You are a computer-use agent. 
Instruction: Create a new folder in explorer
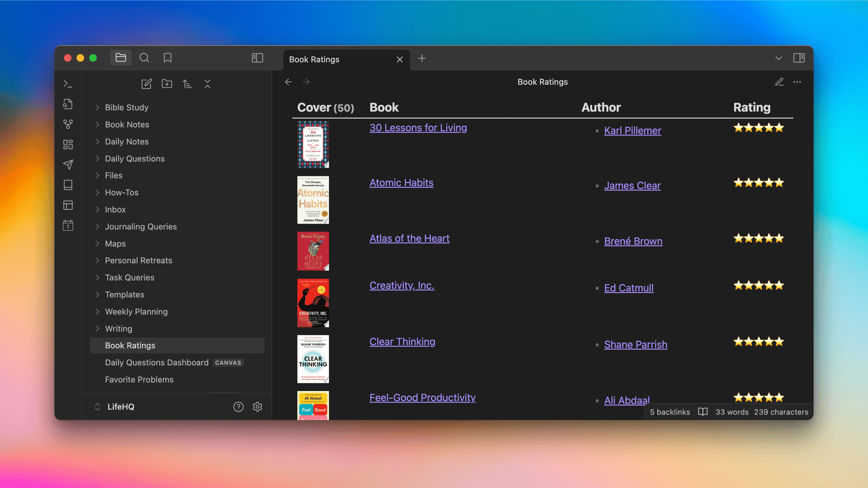click(x=167, y=84)
